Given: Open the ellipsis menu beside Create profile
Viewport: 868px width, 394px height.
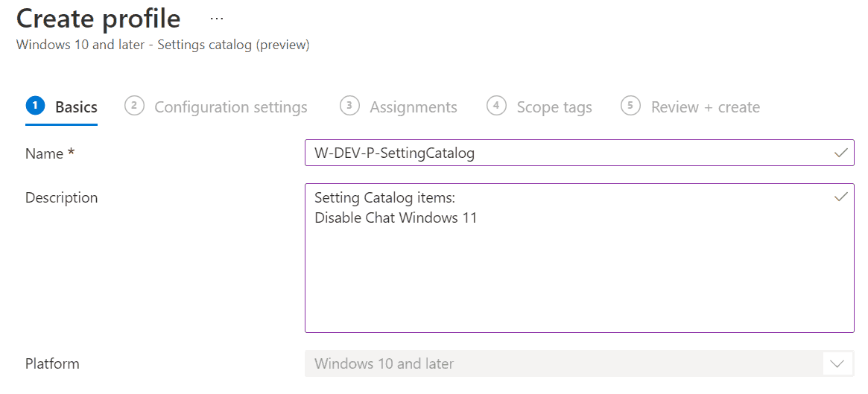Looking at the screenshot, I should (217, 19).
